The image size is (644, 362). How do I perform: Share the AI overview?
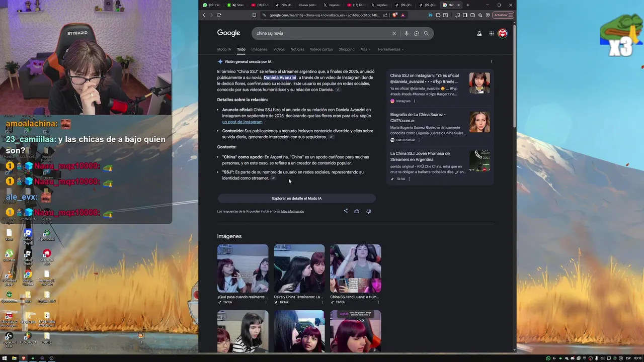click(346, 211)
